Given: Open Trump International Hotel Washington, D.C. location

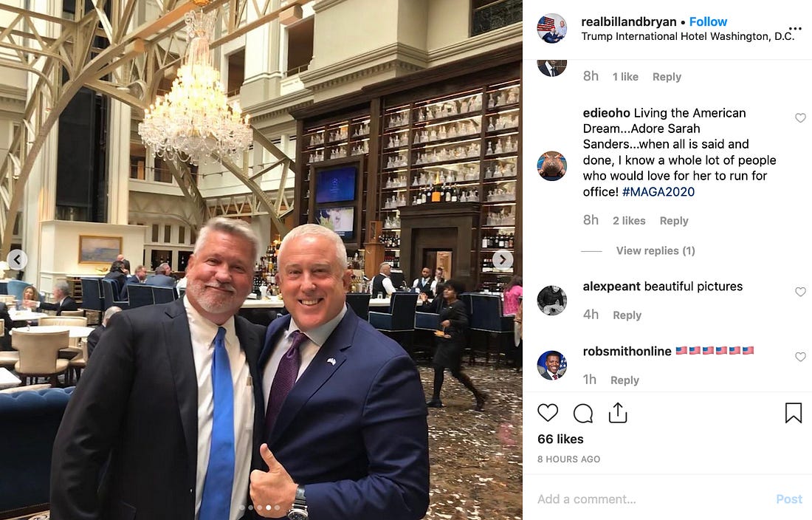Looking at the screenshot, I should click(x=687, y=36).
